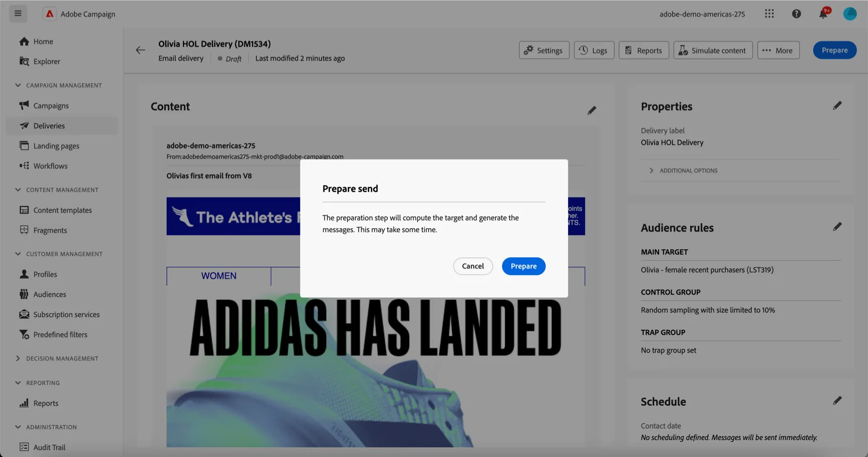Open the Reports toolbar button
This screenshot has width=868, height=457.
point(643,50)
